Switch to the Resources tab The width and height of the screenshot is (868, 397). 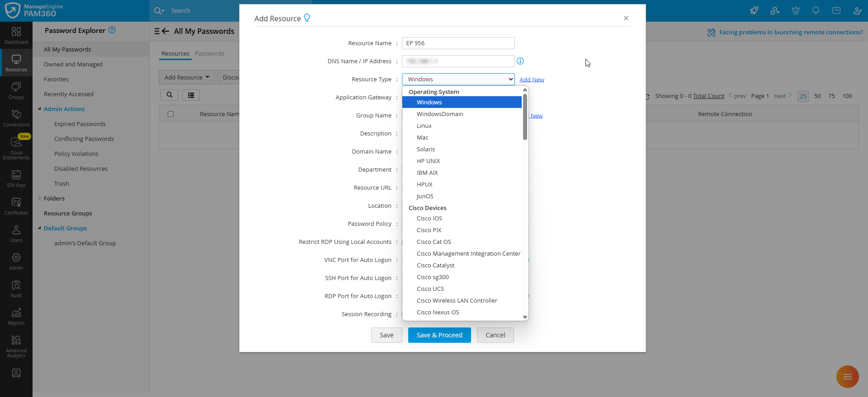point(175,53)
